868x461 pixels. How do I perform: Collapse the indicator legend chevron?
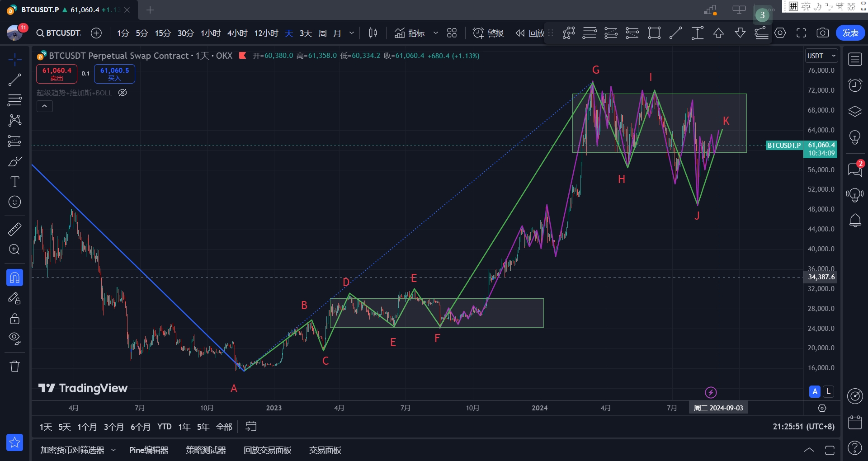[x=44, y=106]
